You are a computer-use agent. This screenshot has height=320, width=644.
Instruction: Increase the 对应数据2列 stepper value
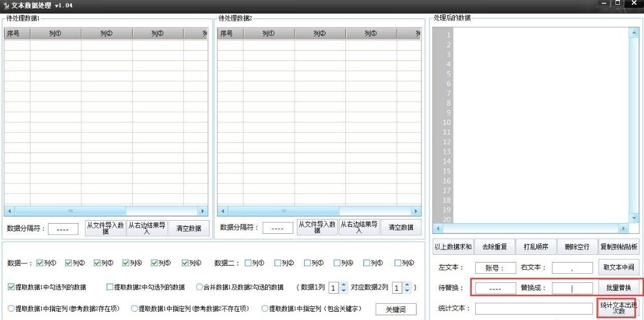[406, 285]
